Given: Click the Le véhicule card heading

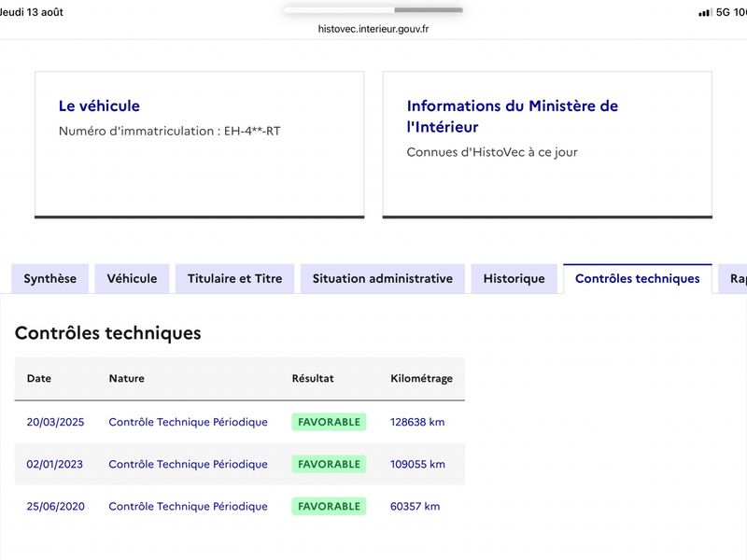Looking at the screenshot, I should point(99,105).
